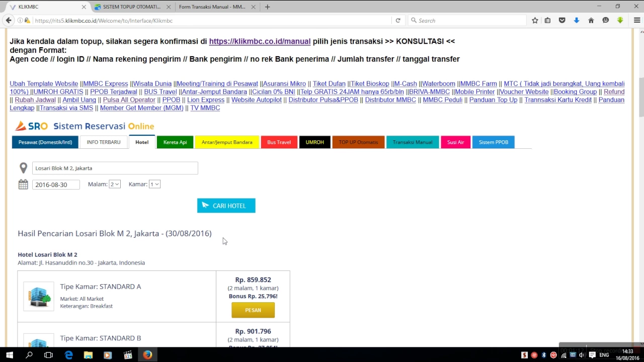Click PESAN for STANDARD A room

pos(253,310)
